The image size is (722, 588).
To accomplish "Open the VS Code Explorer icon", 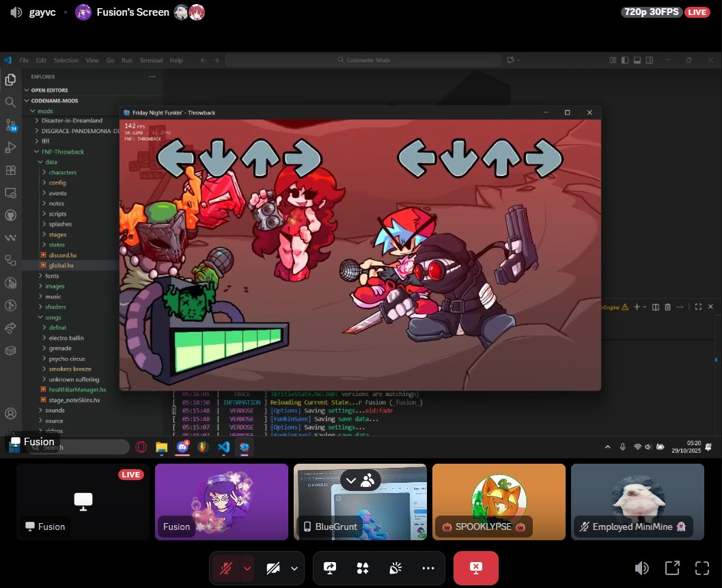I will tap(11, 80).
